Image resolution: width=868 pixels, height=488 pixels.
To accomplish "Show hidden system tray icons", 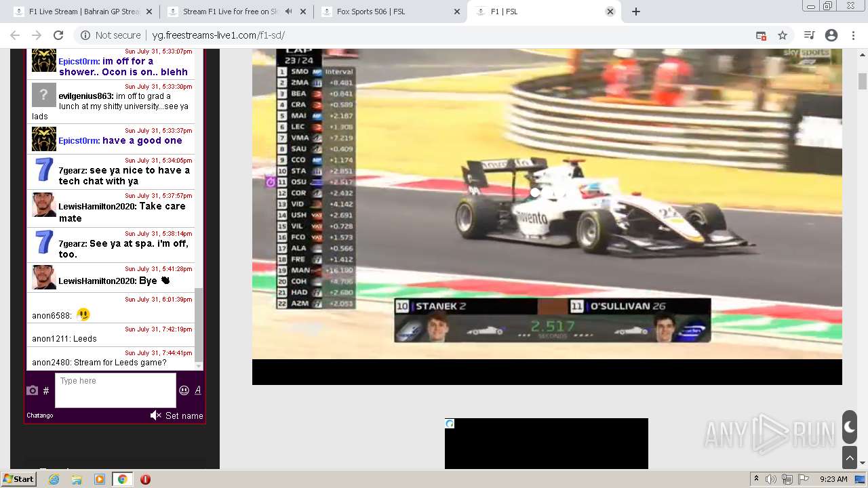I will coord(757,479).
